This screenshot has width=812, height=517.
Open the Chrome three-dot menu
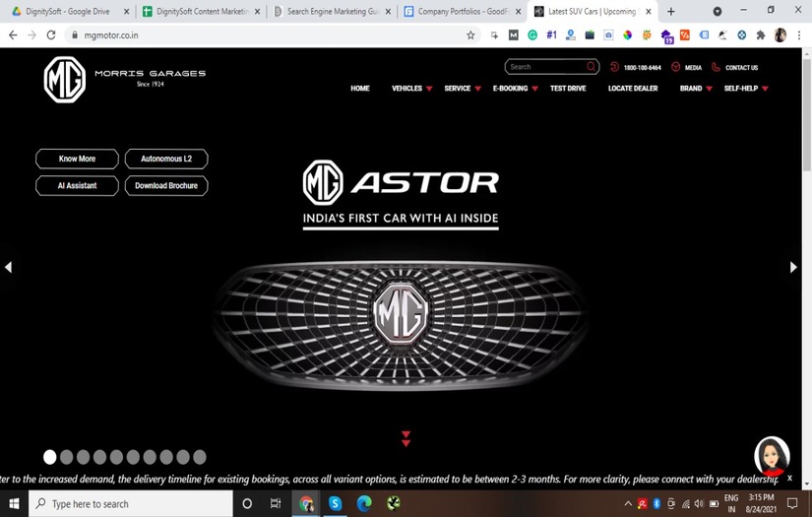tap(799, 35)
